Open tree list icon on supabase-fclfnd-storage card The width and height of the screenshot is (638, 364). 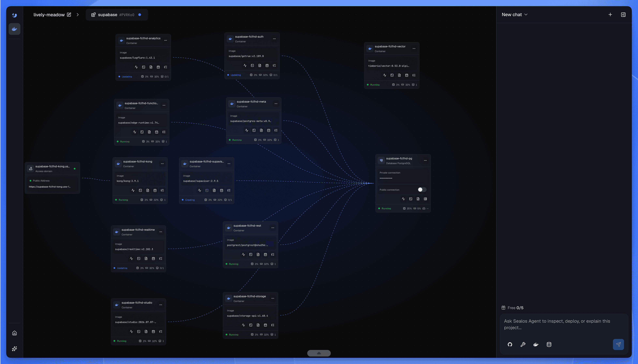tap(273, 325)
